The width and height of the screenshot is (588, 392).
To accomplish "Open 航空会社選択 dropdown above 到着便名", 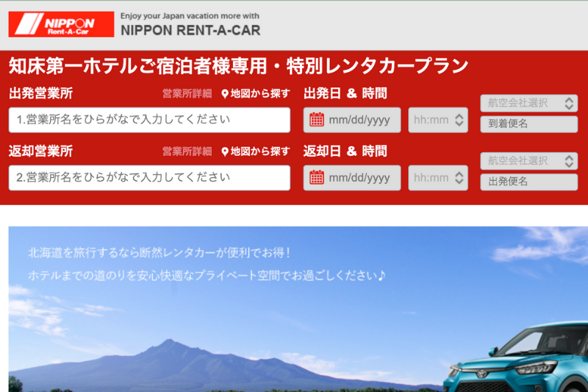I will [528, 103].
